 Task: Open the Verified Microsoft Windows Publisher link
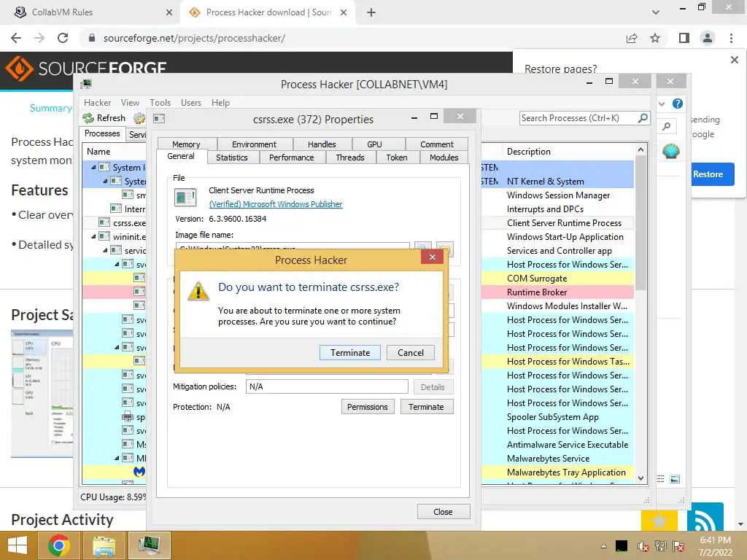[276, 204]
